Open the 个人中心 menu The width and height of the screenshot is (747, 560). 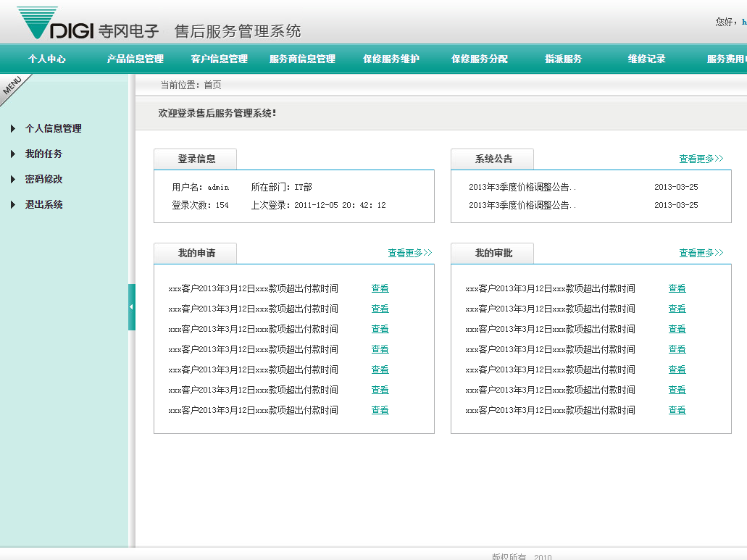(x=46, y=59)
